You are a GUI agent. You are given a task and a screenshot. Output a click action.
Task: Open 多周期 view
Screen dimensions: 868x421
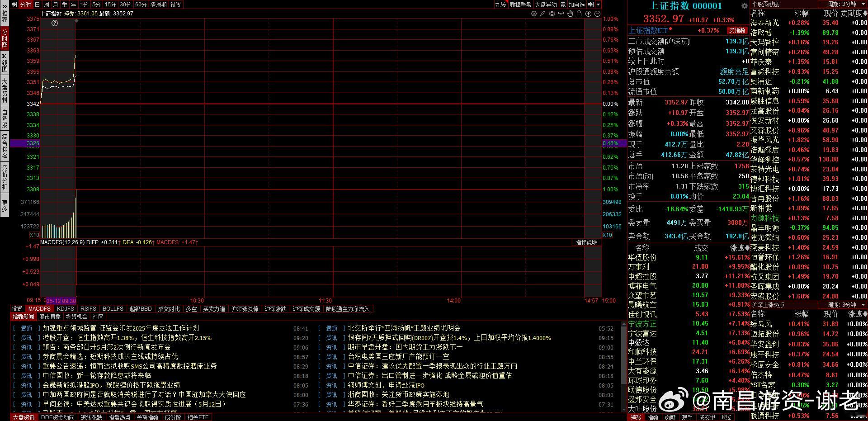[x=159, y=5]
